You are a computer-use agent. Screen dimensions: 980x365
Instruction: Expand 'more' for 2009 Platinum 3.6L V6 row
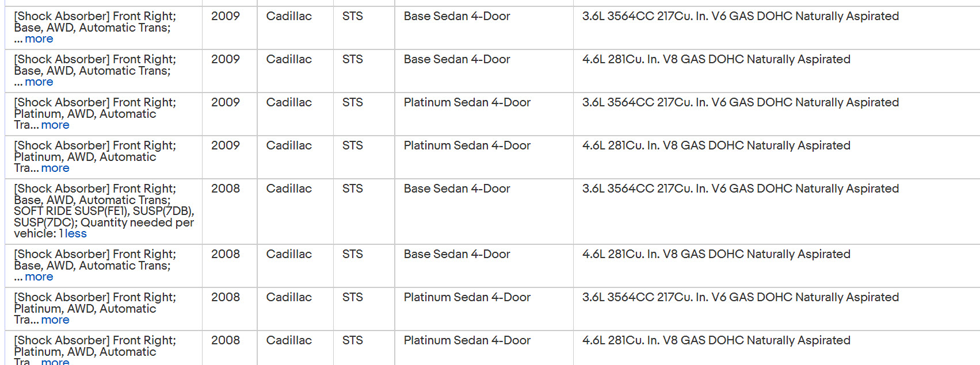click(55, 125)
